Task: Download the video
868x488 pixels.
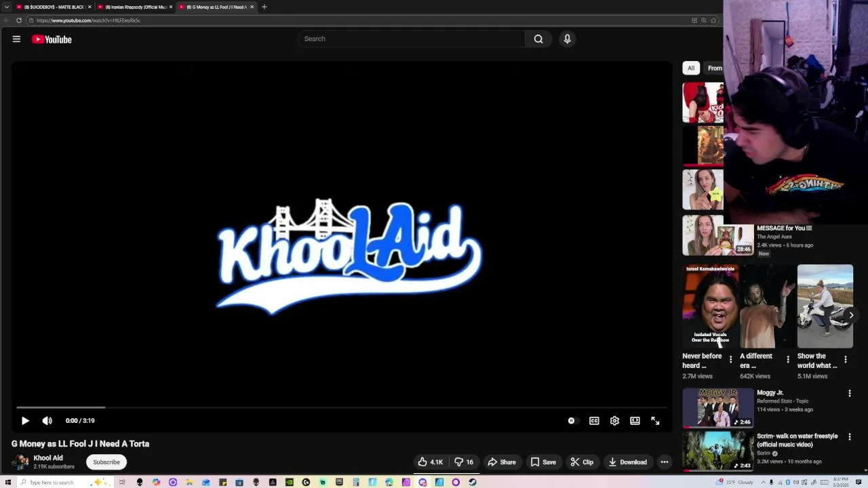Action: point(628,462)
